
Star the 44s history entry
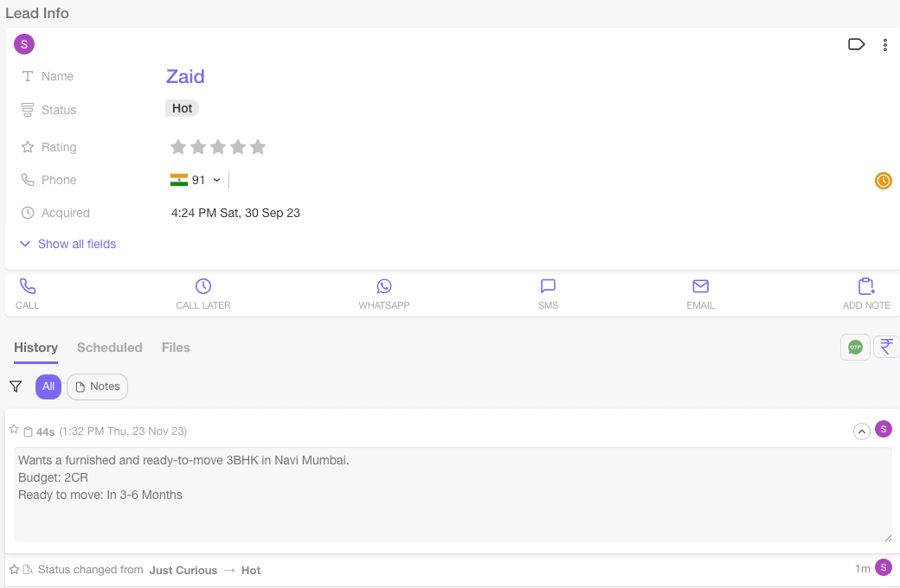14,430
